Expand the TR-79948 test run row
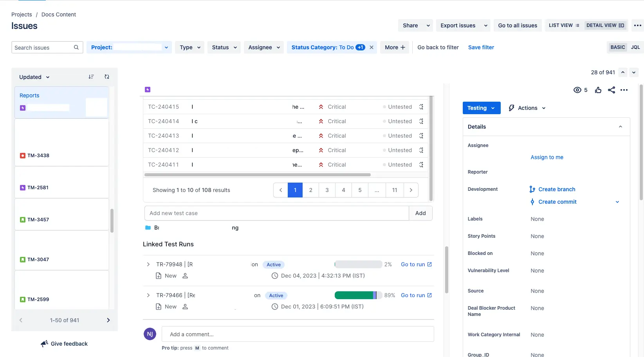644x357 pixels. coord(148,264)
